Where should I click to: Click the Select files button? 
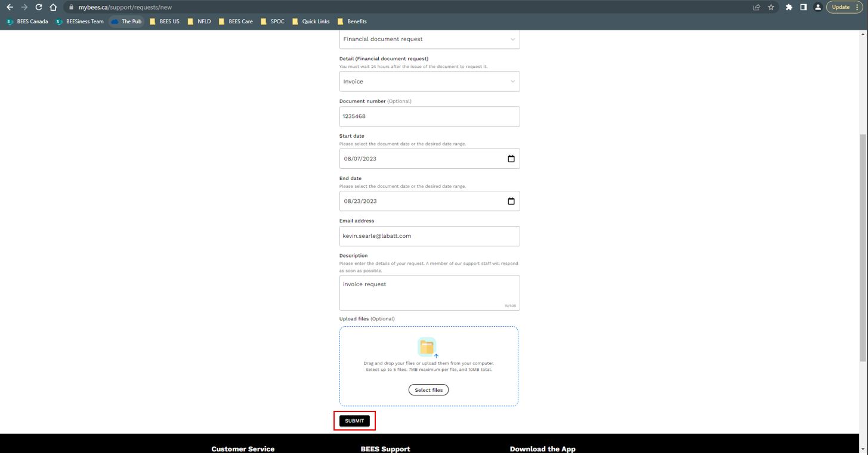pyautogui.click(x=429, y=390)
